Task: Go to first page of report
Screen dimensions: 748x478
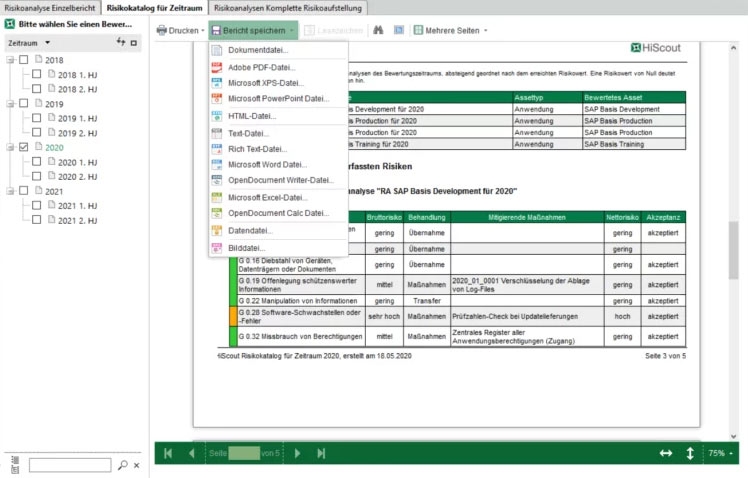Action: (x=168, y=453)
